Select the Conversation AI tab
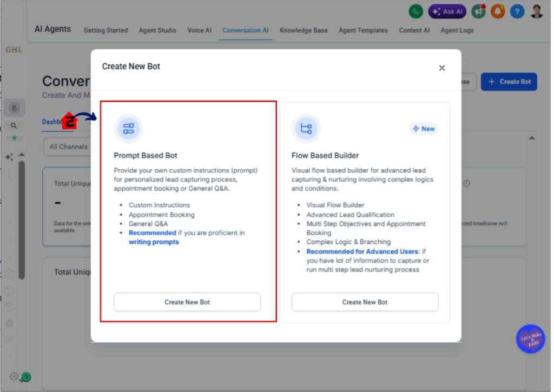The width and height of the screenshot is (554, 392). (x=246, y=30)
